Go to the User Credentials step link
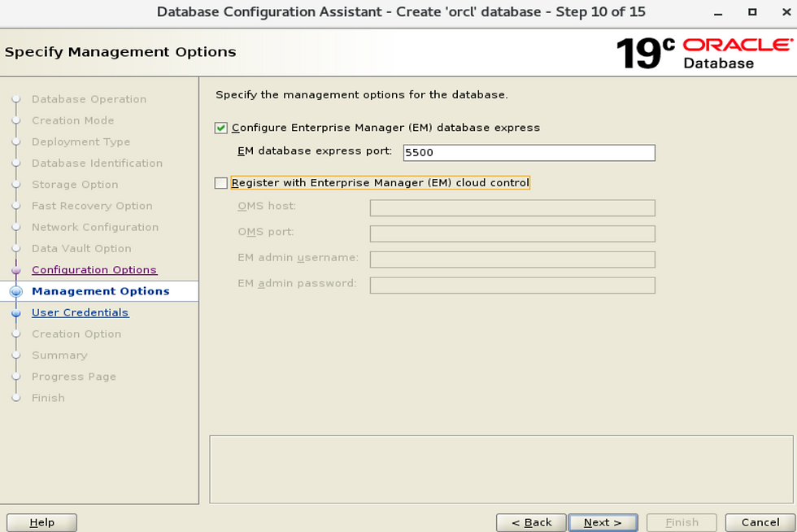Image resolution: width=797 pixels, height=532 pixels. tap(80, 312)
